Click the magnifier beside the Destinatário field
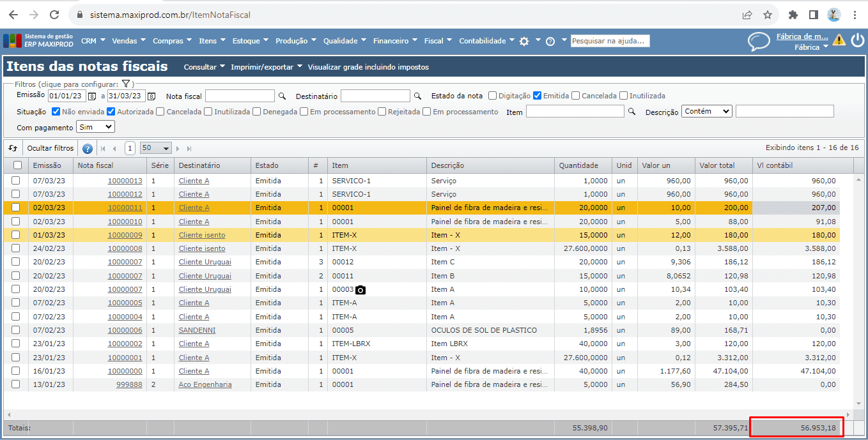The width and height of the screenshot is (868, 440). 417,96
